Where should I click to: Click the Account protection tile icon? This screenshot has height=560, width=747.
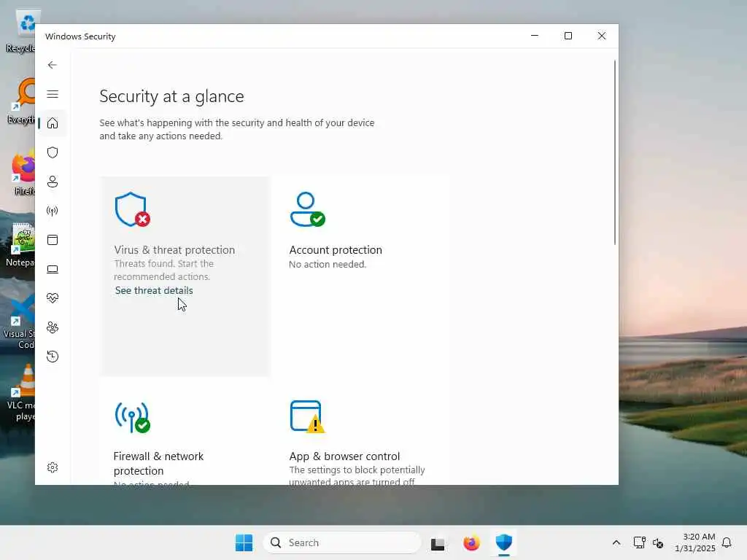(x=307, y=209)
